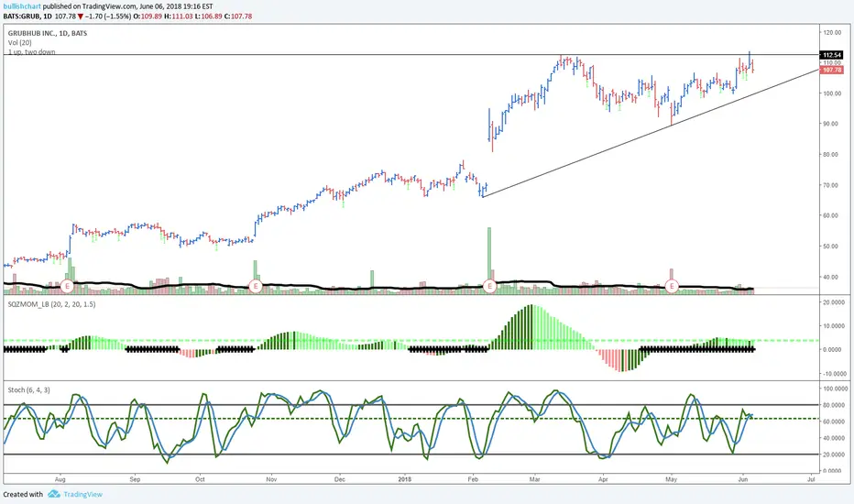Screen dimensions: 854x504
Task: Click the Aug label on time axis
Action: click(x=60, y=479)
